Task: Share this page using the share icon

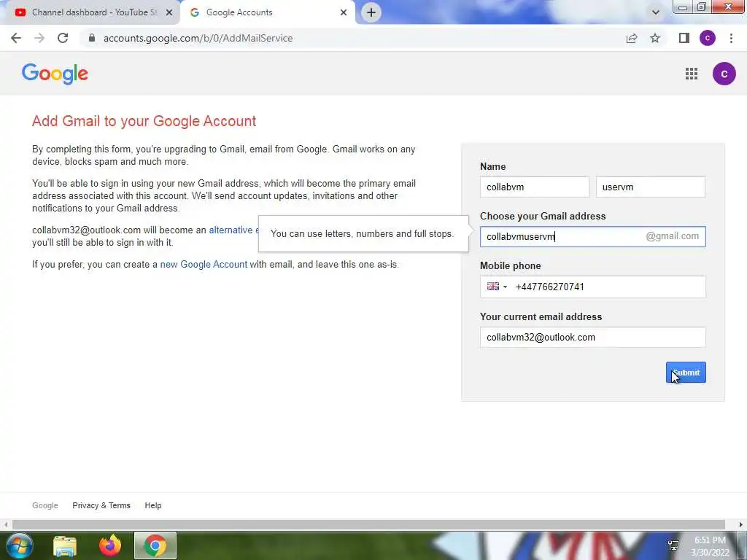Action: [632, 38]
